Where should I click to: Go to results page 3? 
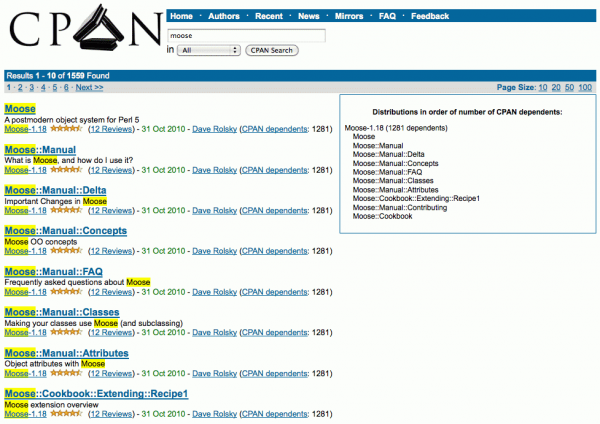[x=31, y=87]
